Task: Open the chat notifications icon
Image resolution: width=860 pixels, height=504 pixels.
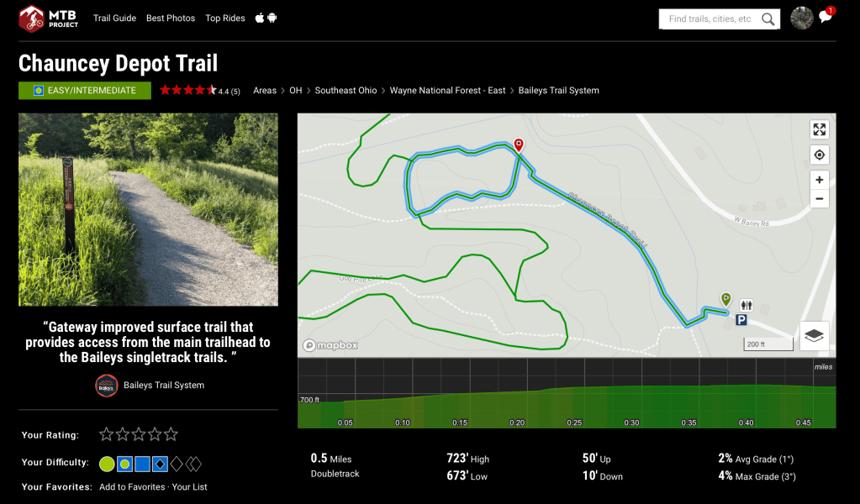Action: click(x=826, y=18)
